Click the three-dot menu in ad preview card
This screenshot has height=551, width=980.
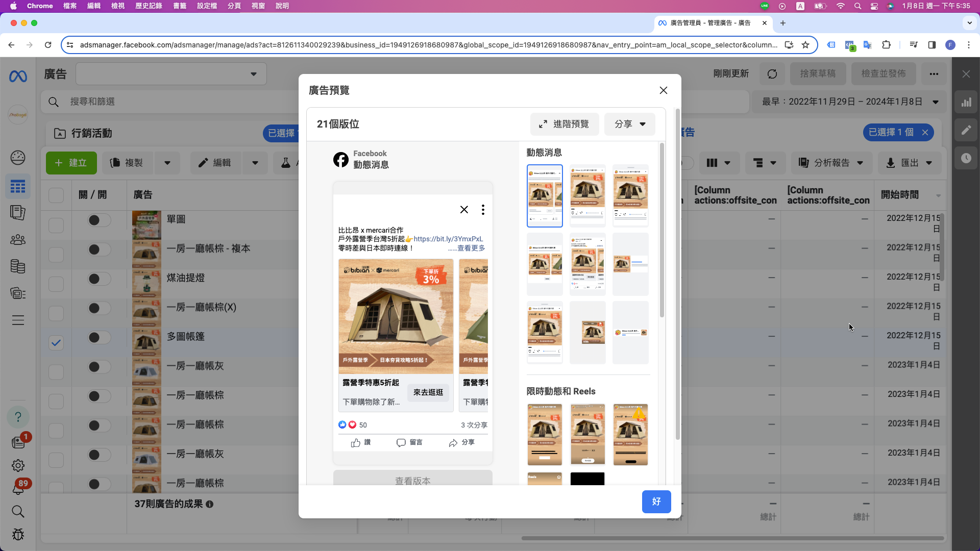click(483, 210)
